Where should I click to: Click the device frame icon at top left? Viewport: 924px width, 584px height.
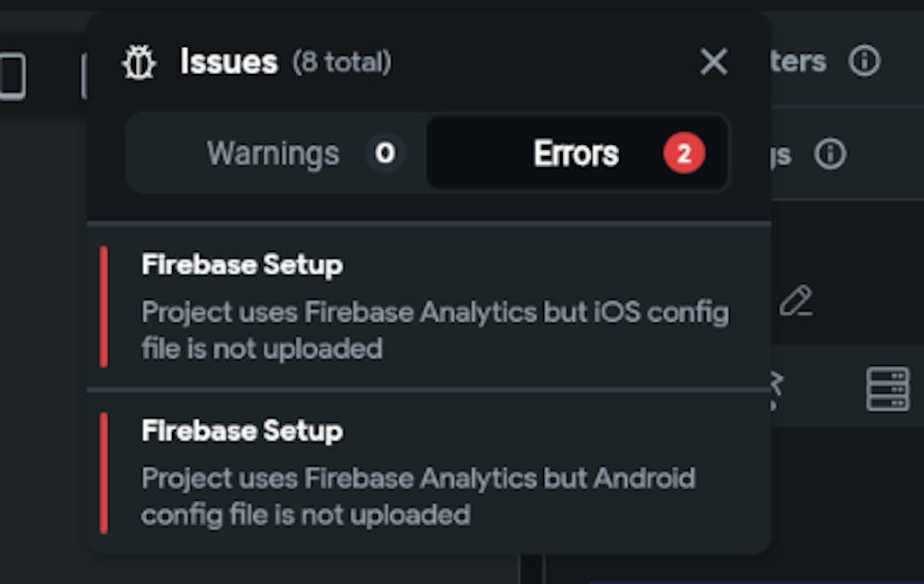coord(12,76)
